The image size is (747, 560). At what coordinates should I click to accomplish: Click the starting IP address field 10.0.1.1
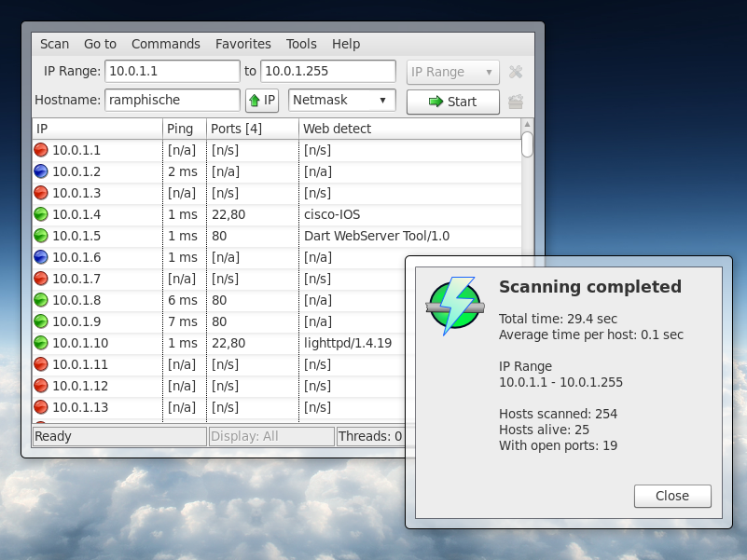coord(172,71)
